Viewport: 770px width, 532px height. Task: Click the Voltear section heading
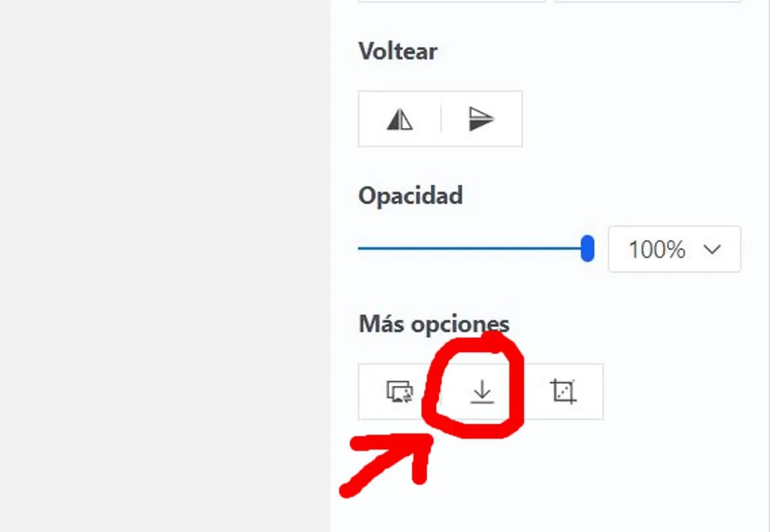coord(398,51)
